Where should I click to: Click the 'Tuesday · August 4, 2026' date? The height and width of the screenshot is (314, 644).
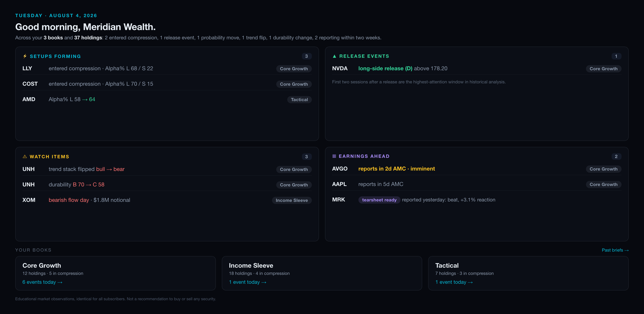click(x=56, y=15)
